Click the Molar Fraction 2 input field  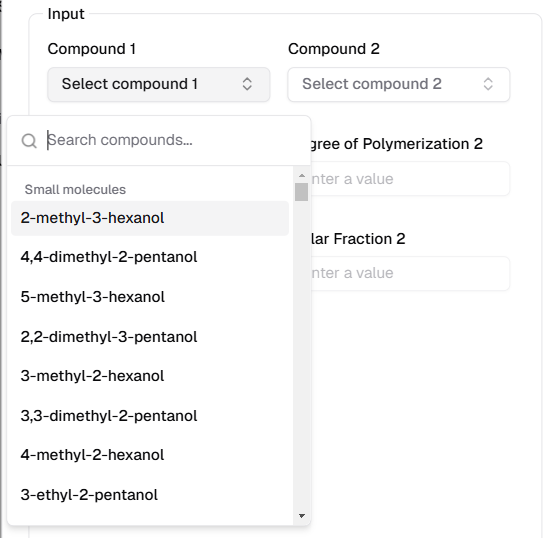pos(410,274)
